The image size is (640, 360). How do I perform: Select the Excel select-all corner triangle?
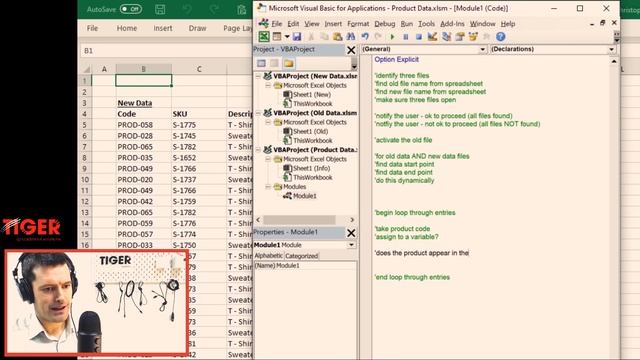pyautogui.click(x=86, y=69)
